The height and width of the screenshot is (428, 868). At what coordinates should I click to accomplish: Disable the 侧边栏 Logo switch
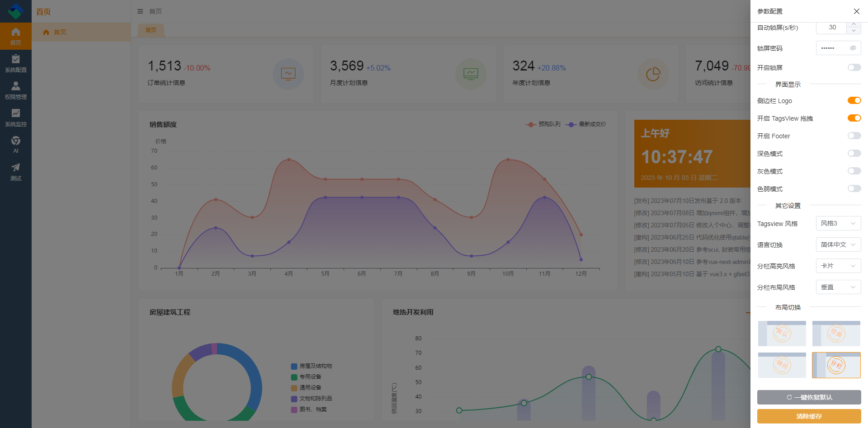pos(854,100)
